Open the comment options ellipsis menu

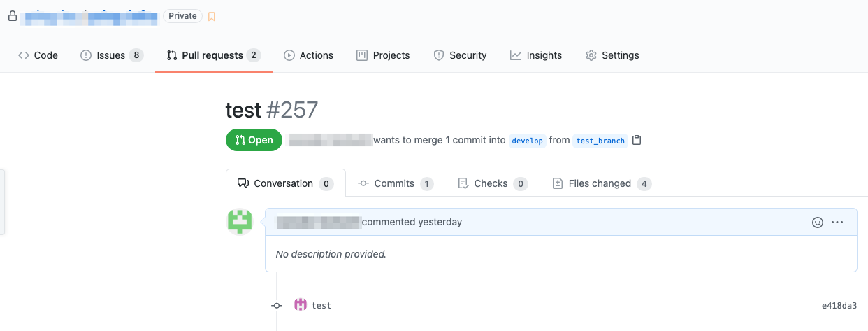point(837,223)
